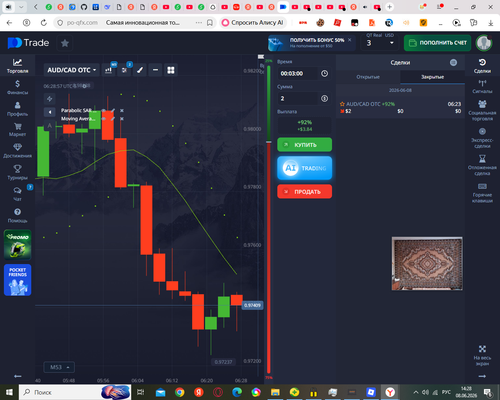The width and height of the screenshot is (500, 400).
Task: Click the dollar switch beside amount field
Action: tap(324, 98)
